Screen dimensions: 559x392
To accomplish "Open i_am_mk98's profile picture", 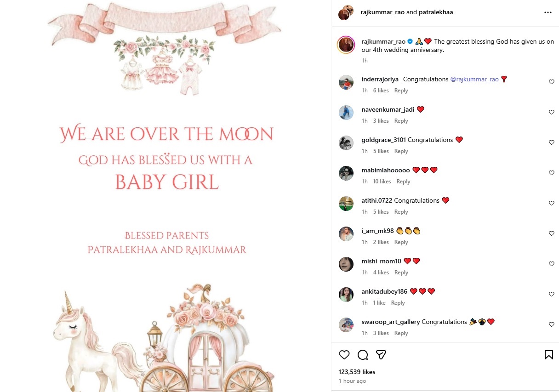I will (346, 234).
